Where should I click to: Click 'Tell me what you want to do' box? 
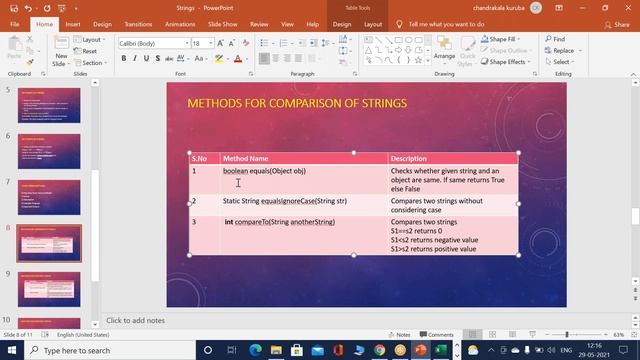(x=447, y=24)
